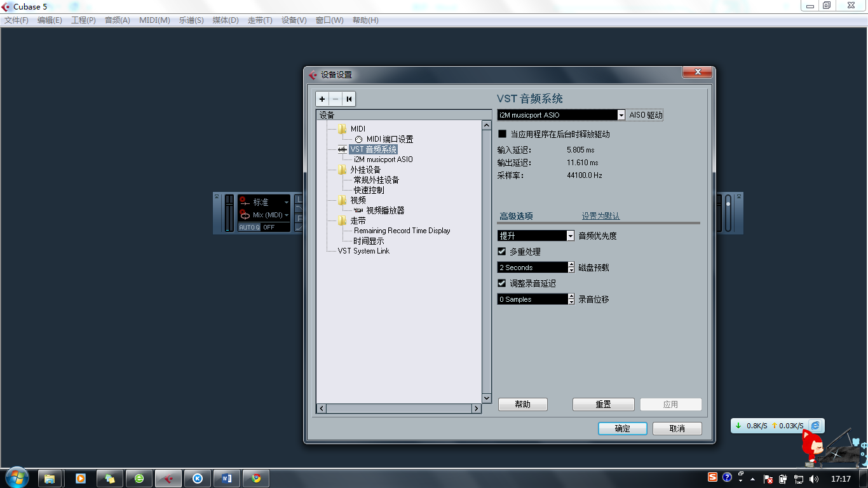Open 工程(P) menu
868x488 pixels.
[x=83, y=20]
